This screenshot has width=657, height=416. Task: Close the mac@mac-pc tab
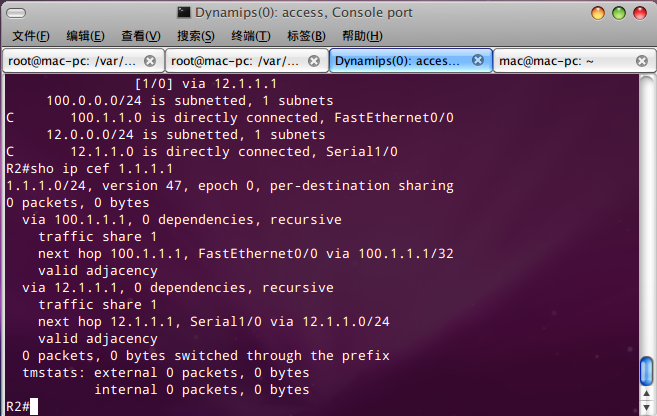pos(641,61)
